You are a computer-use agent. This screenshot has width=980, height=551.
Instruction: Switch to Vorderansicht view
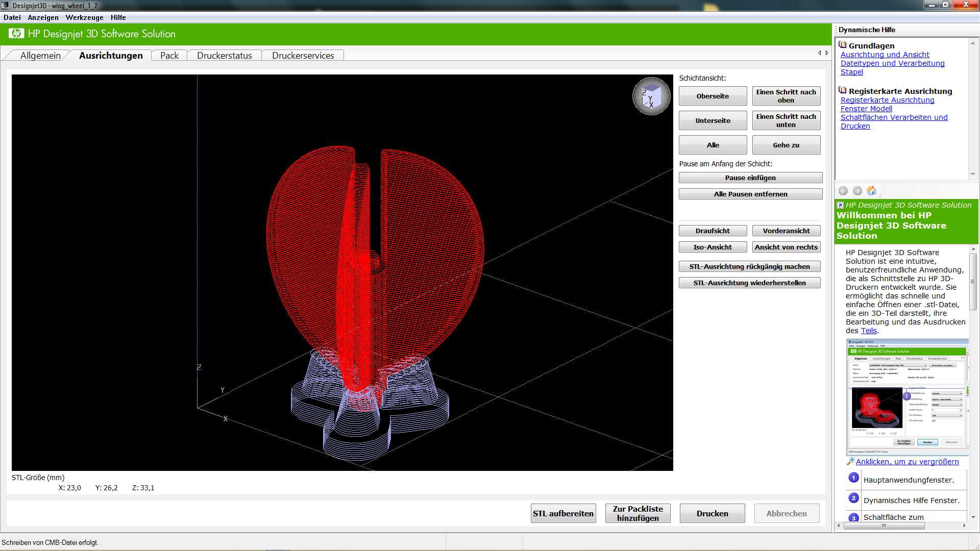[x=786, y=231]
